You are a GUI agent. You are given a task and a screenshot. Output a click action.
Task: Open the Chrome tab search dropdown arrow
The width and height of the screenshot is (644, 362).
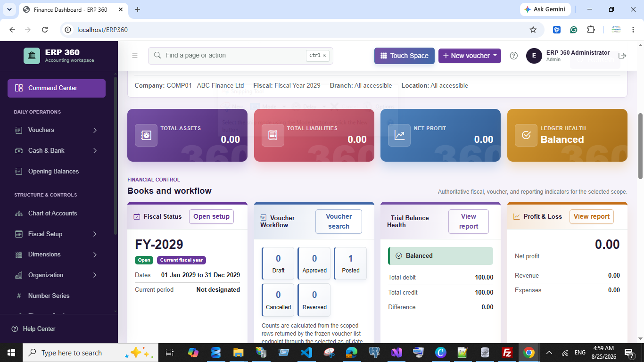pyautogui.click(x=9, y=9)
